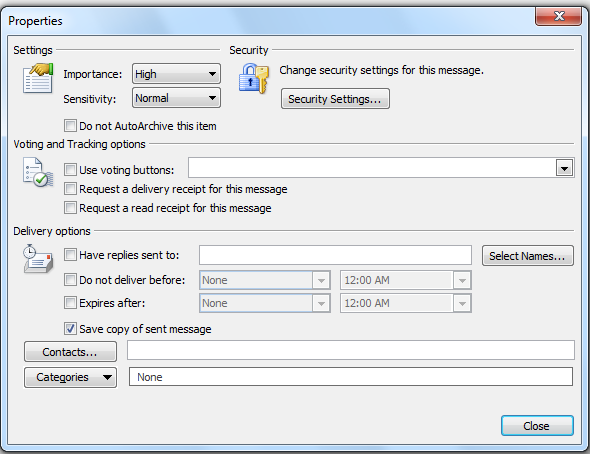Viewport: 590px width, 454px height.
Task: Open the Importance dropdown set to High
Action: (176, 74)
